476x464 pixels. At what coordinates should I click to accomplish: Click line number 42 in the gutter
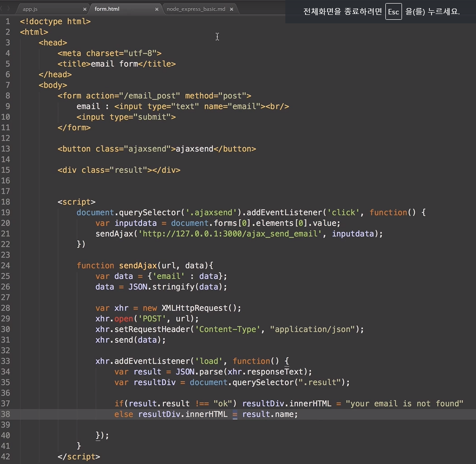pos(5,457)
